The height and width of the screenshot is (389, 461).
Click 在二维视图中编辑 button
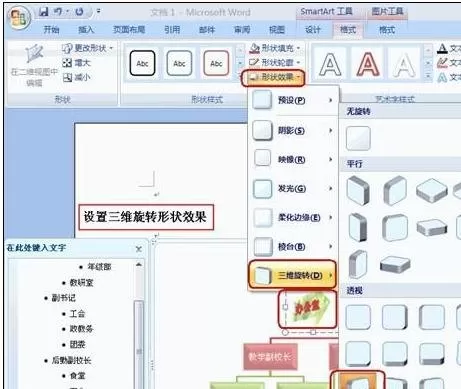click(x=34, y=65)
